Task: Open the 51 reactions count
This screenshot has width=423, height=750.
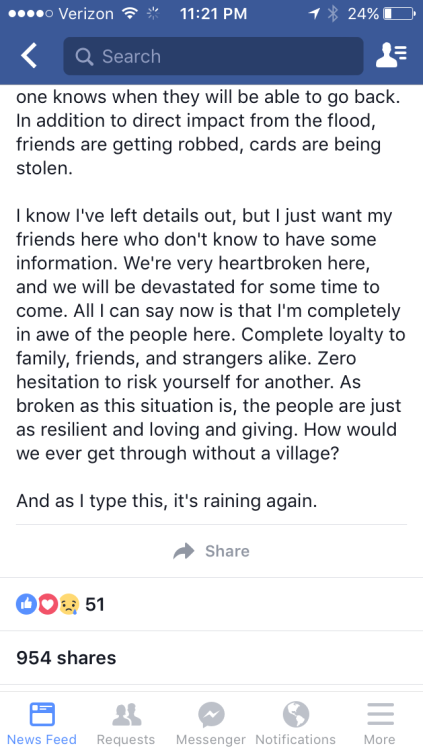Action: click(95, 605)
